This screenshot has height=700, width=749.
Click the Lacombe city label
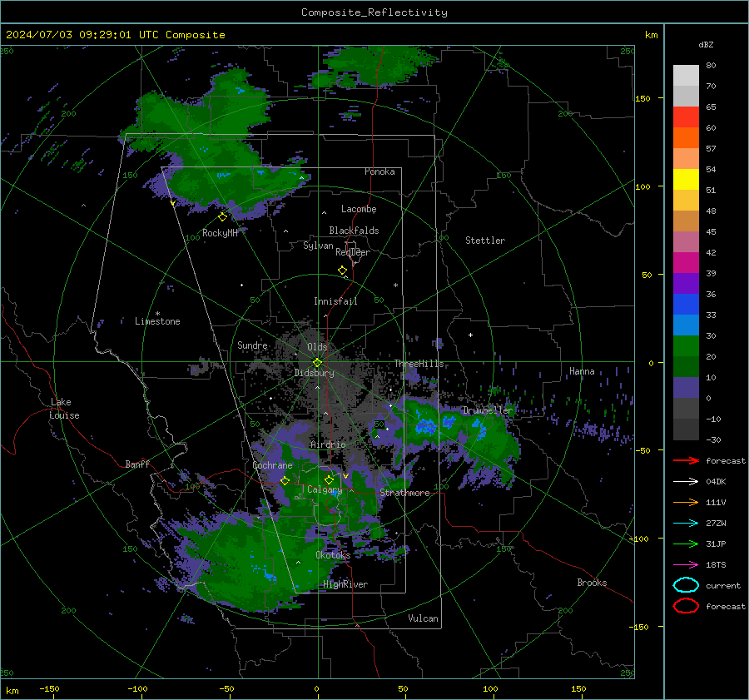click(x=359, y=209)
